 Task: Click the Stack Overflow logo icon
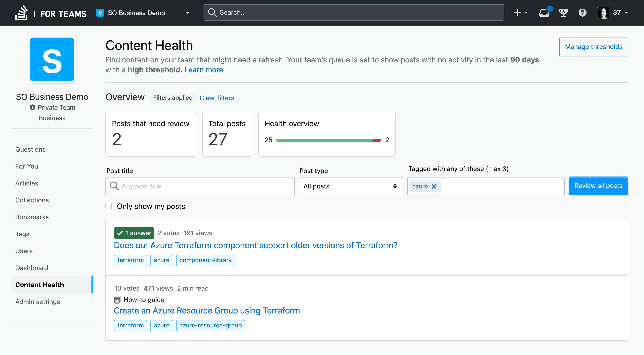[22, 13]
